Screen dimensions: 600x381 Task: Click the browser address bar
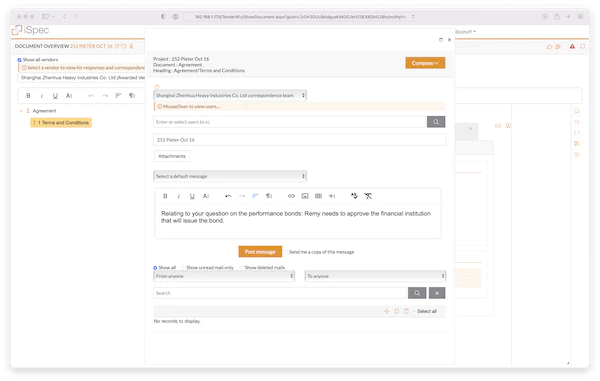(300, 16)
